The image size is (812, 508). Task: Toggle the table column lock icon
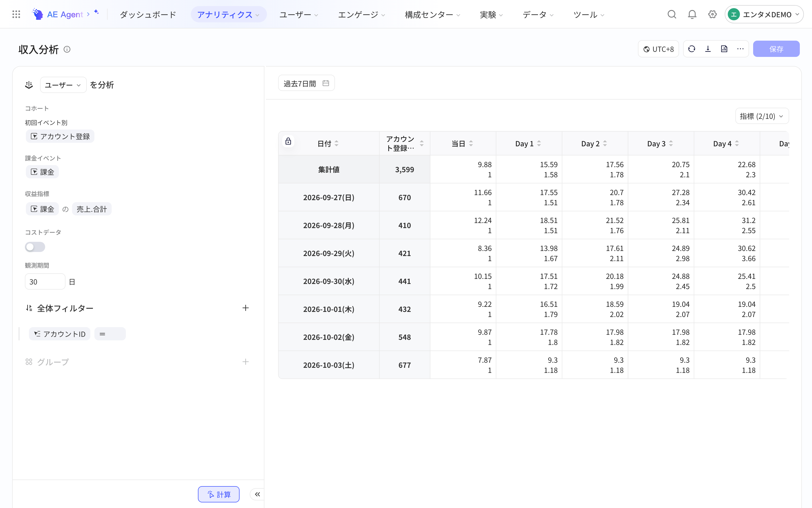click(288, 141)
